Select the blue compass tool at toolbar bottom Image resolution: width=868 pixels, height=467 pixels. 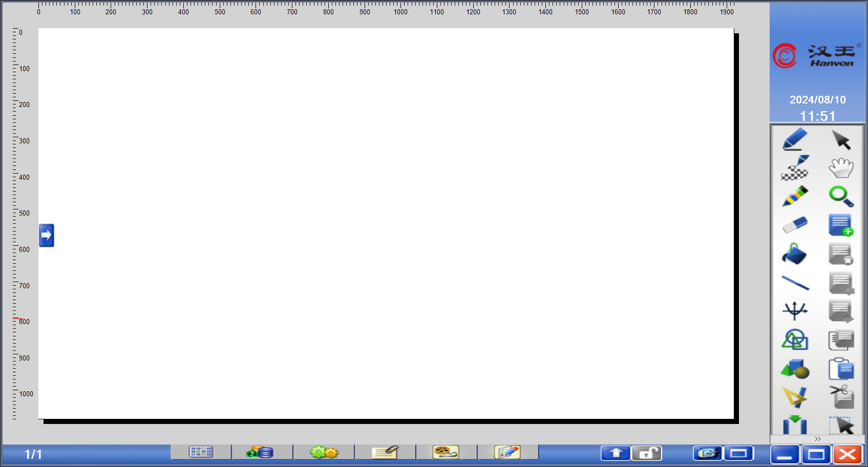795,425
